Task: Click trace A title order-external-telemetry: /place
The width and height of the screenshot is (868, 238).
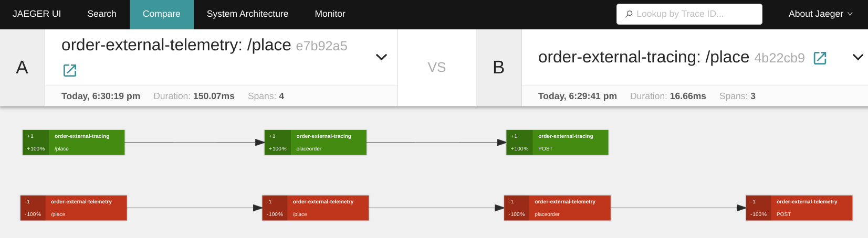Action: tap(176, 45)
